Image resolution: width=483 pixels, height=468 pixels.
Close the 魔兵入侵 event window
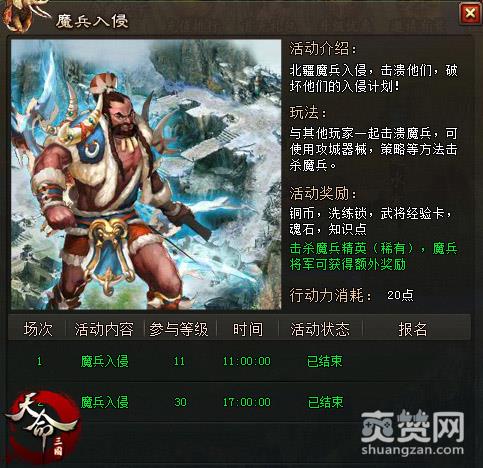coord(470,13)
